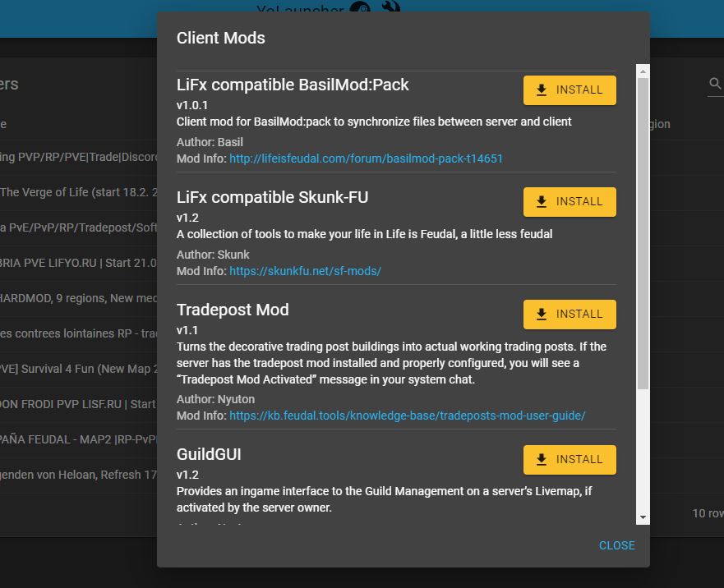Select the "LiFx compatible BasilMod:Pack" title

pos(293,85)
